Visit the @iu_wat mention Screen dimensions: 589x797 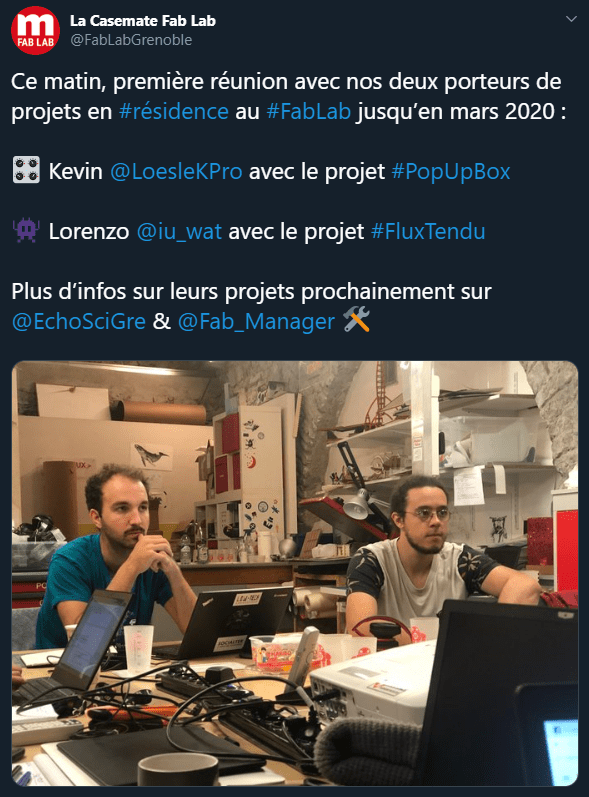click(179, 232)
